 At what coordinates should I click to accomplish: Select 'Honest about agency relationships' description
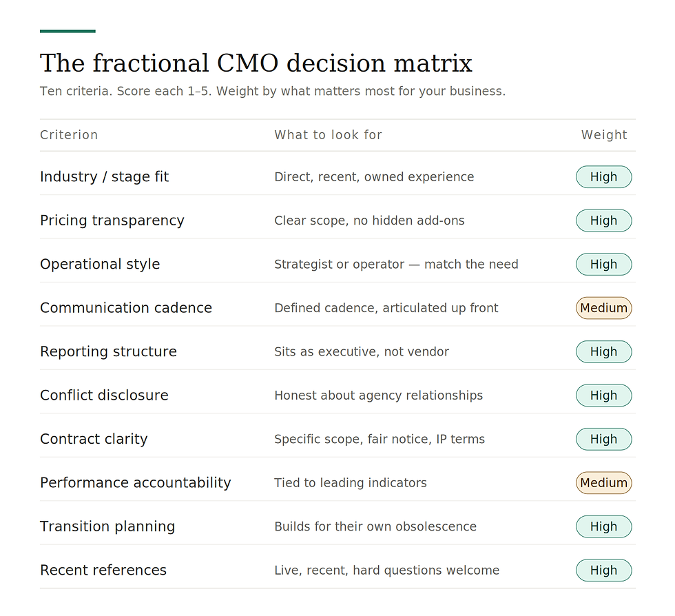click(378, 396)
